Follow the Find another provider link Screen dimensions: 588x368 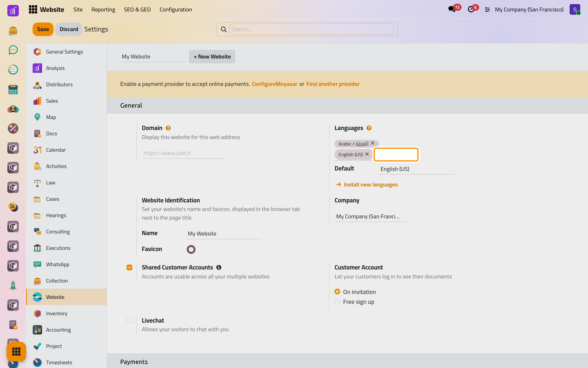pos(333,84)
